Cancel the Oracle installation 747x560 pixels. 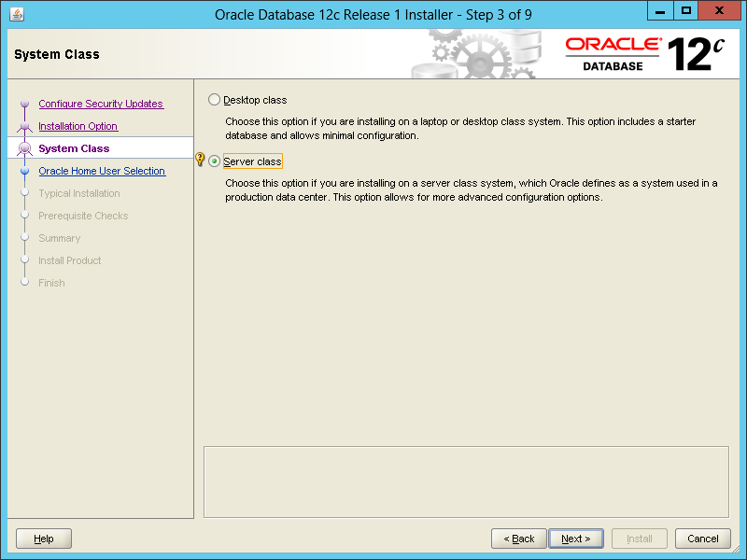click(703, 539)
